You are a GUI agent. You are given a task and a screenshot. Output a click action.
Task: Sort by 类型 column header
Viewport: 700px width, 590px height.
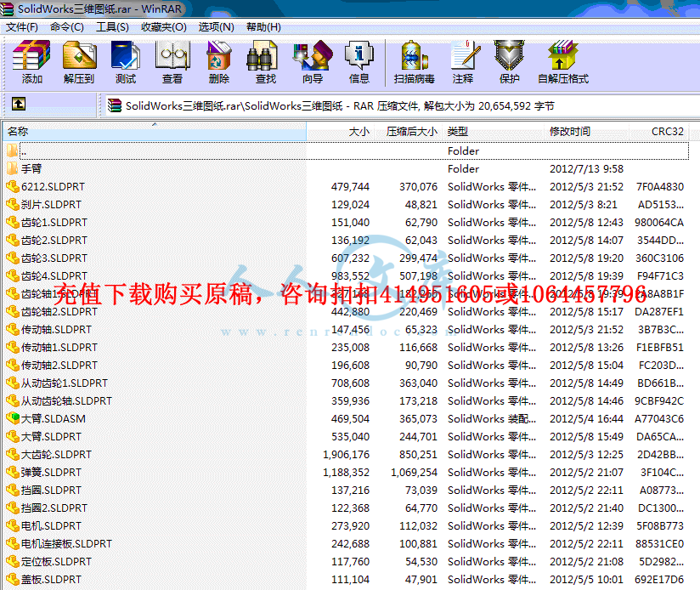coord(493,131)
